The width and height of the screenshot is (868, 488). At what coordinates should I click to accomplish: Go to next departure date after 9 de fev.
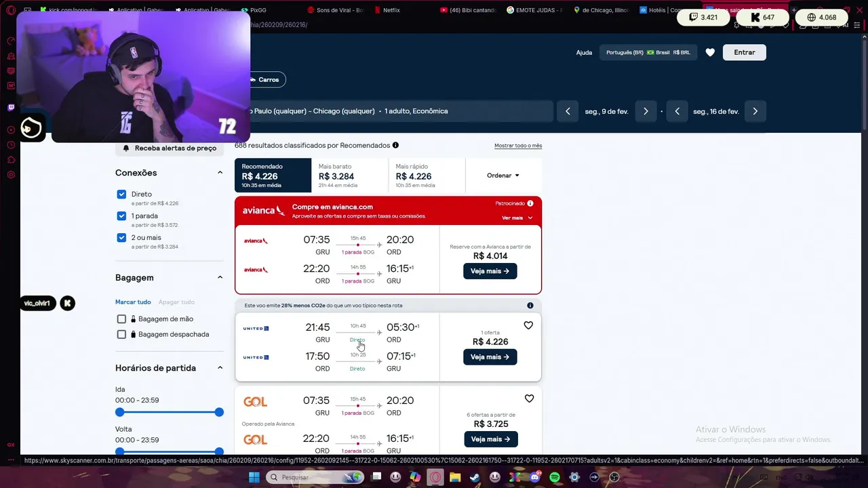tap(646, 111)
